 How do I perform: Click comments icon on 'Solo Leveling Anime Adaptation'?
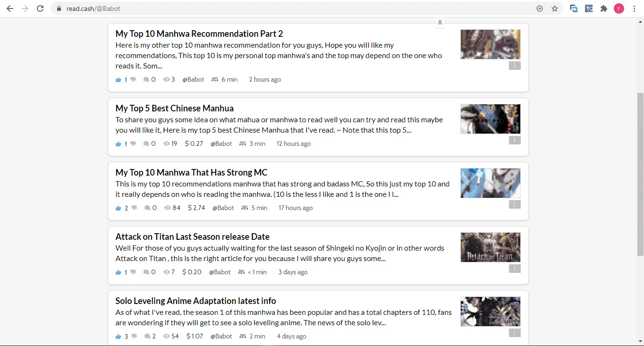(x=147, y=337)
